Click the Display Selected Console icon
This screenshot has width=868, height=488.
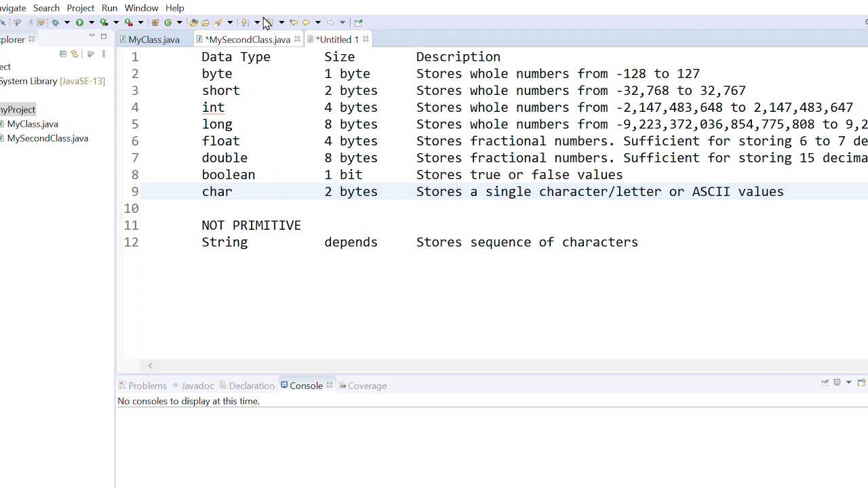(x=837, y=383)
